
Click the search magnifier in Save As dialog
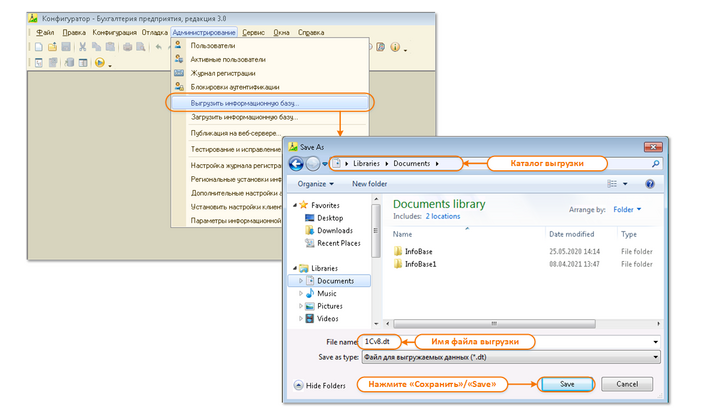tap(655, 163)
